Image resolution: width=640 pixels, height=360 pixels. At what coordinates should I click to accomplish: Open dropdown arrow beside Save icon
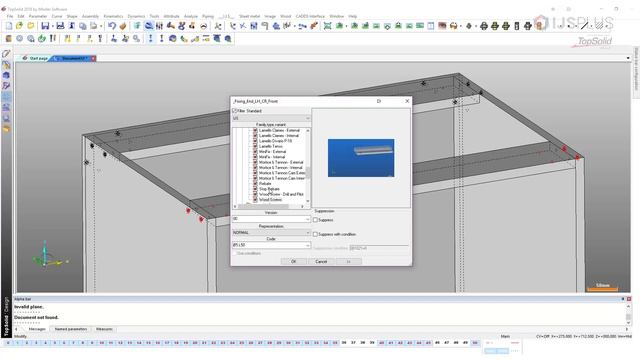coord(52,26)
